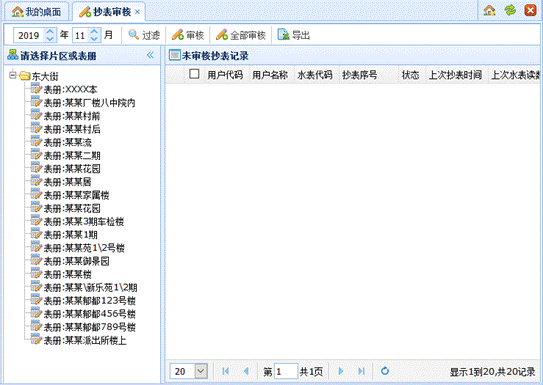The image size is (543, 385).
Task: Go to the next page
Action: 340,371
